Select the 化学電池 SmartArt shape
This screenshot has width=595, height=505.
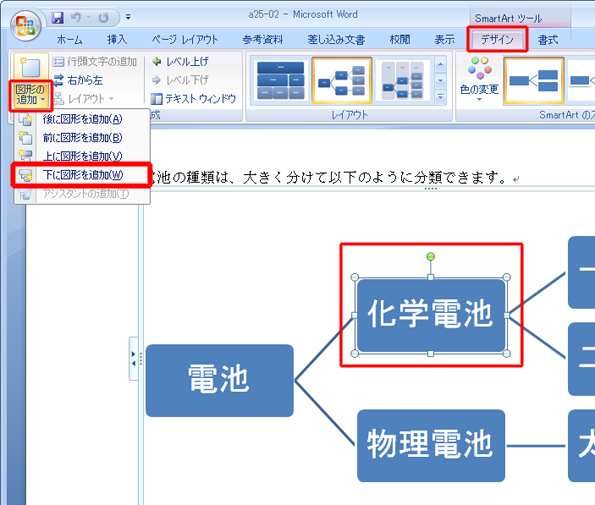[431, 315]
